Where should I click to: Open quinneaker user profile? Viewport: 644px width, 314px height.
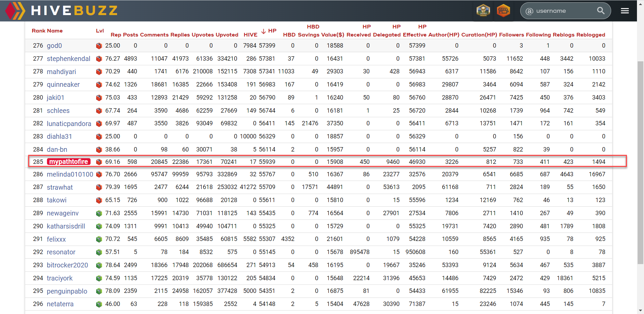click(63, 84)
